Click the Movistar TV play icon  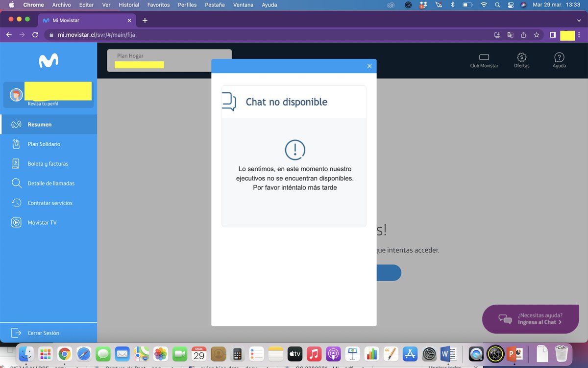pos(16,223)
